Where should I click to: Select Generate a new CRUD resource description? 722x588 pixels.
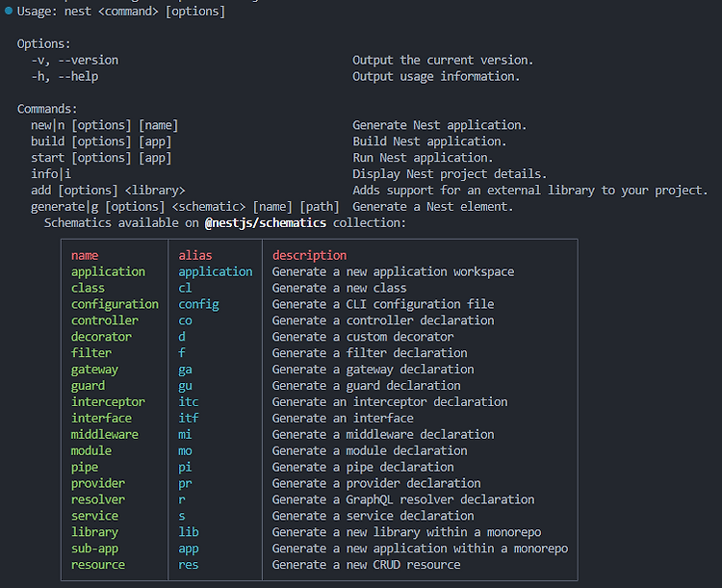(366, 565)
